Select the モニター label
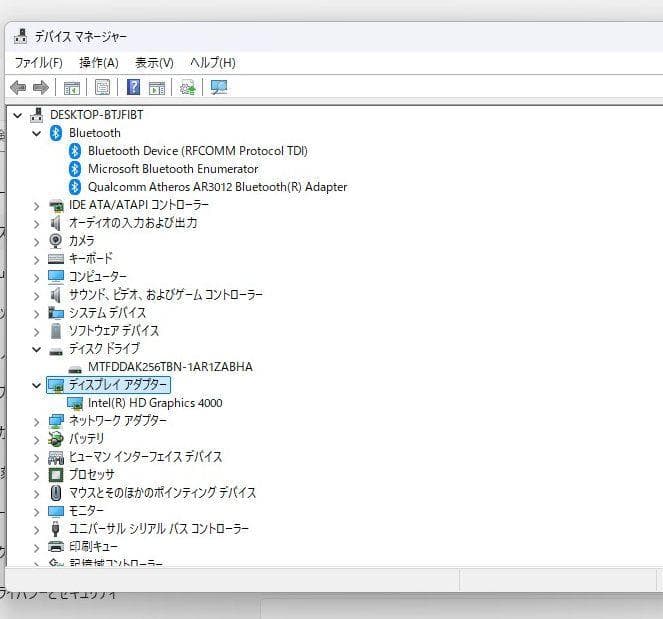Image resolution: width=663 pixels, height=619 pixels. click(86, 511)
